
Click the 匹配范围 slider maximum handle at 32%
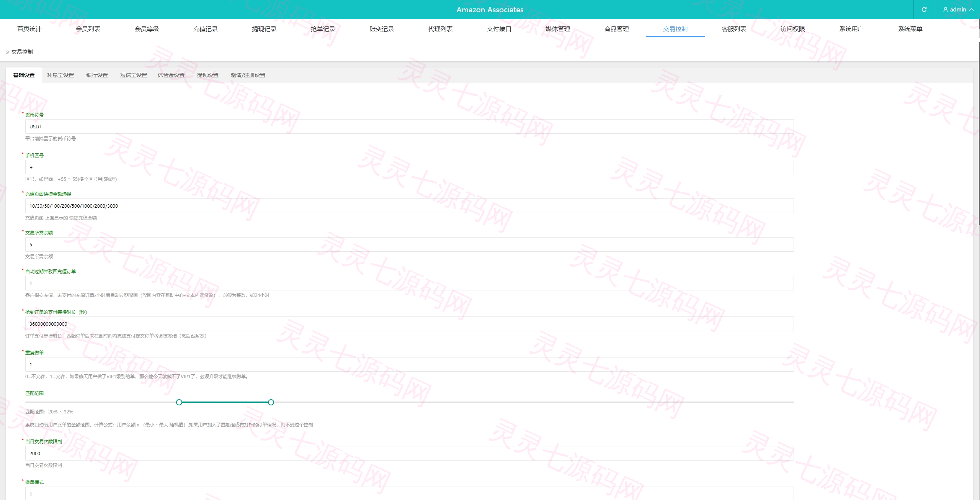pyautogui.click(x=271, y=402)
